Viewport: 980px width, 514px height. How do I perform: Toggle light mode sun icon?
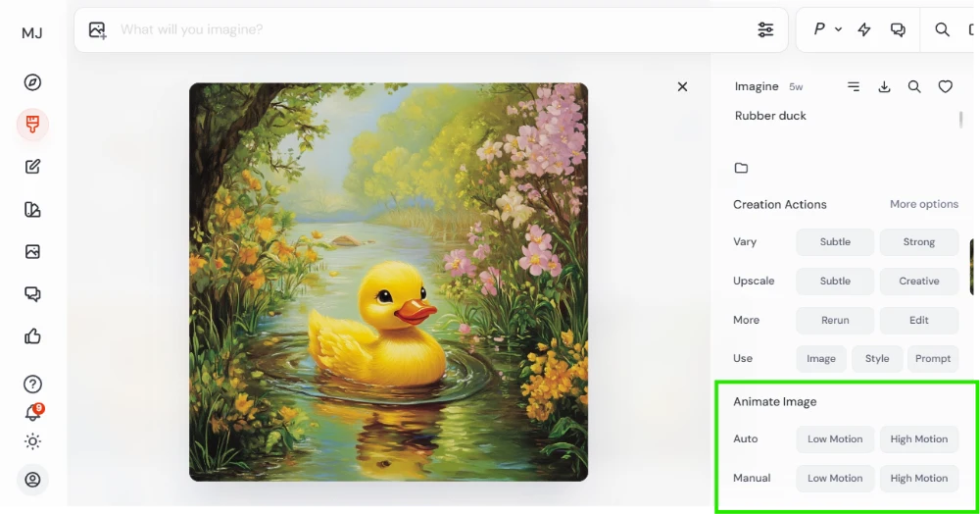32,441
